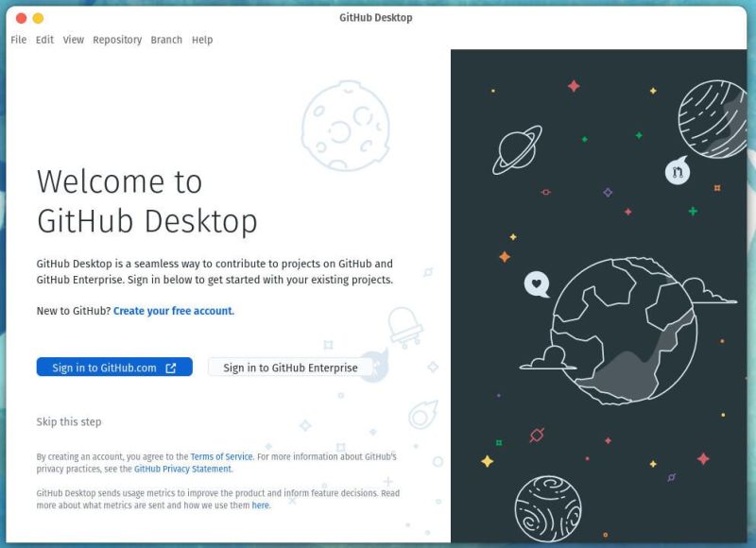Open the Help menu
This screenshot has width=756, height=548.
click(201, 40)
